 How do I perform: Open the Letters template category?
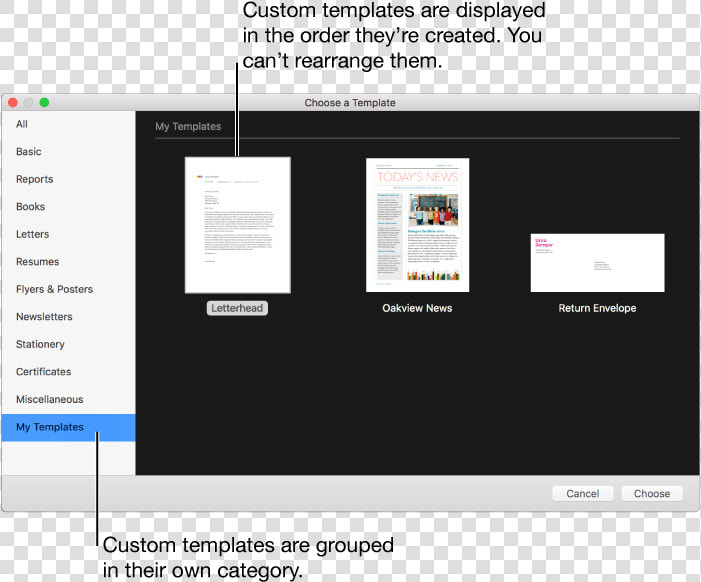(x=68, y=234)
